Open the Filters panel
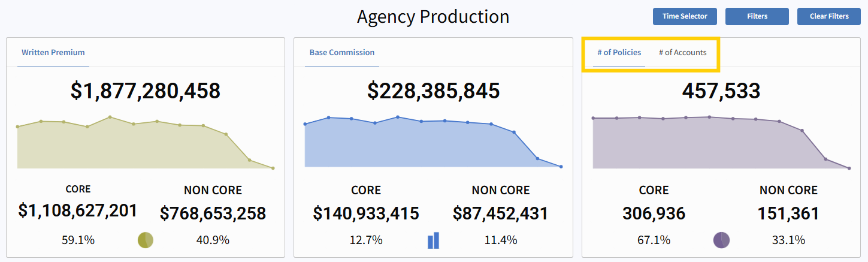The width and height of the screenshot is (868, 262). (757, 16)
